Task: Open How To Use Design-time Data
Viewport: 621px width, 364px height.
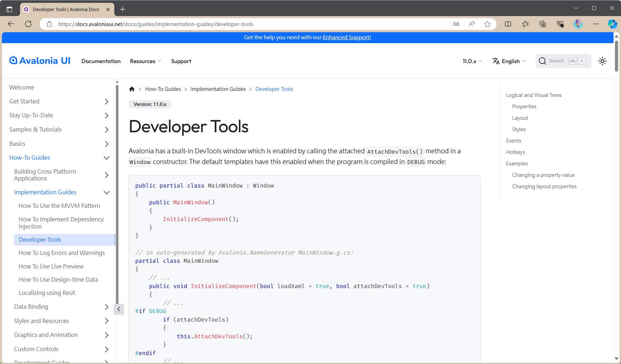Action: (x=58, y=280)
